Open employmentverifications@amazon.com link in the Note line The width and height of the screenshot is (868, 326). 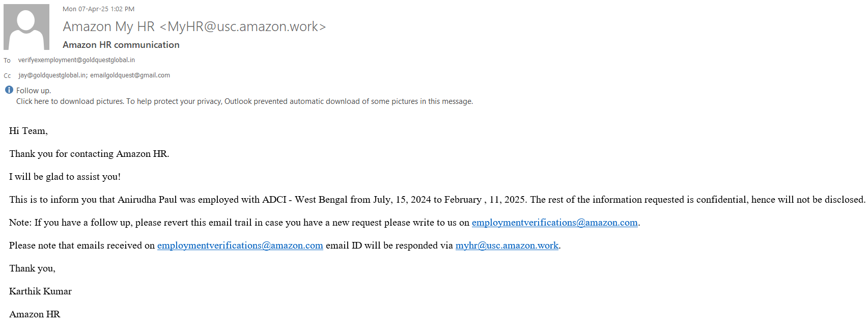click(554, 223)
